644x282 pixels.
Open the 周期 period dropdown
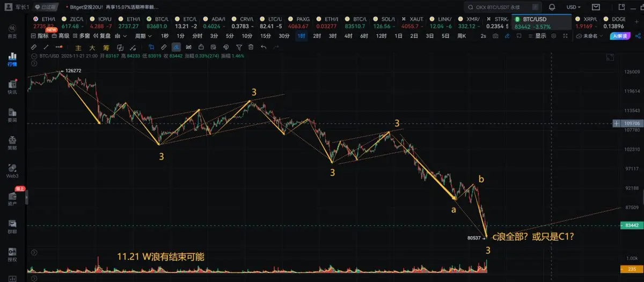point(143,35)
